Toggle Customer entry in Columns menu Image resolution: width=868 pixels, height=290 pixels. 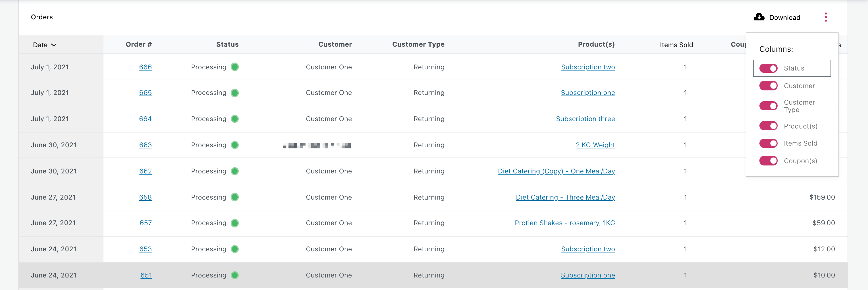pos(768,86)
